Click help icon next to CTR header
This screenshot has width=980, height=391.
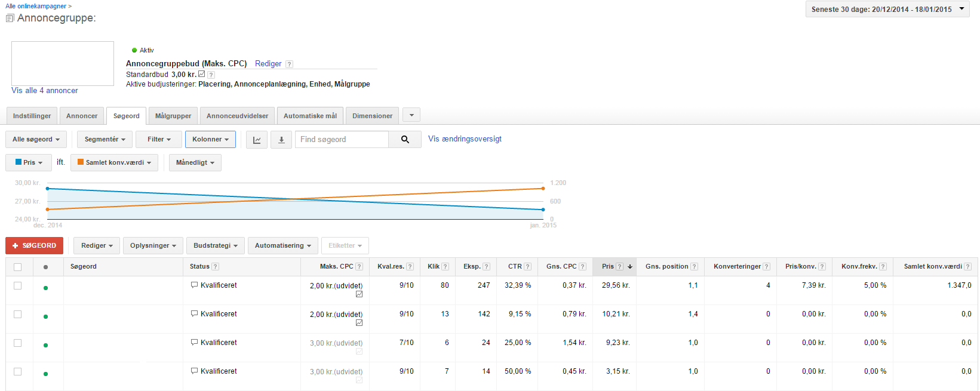[527, 267]
